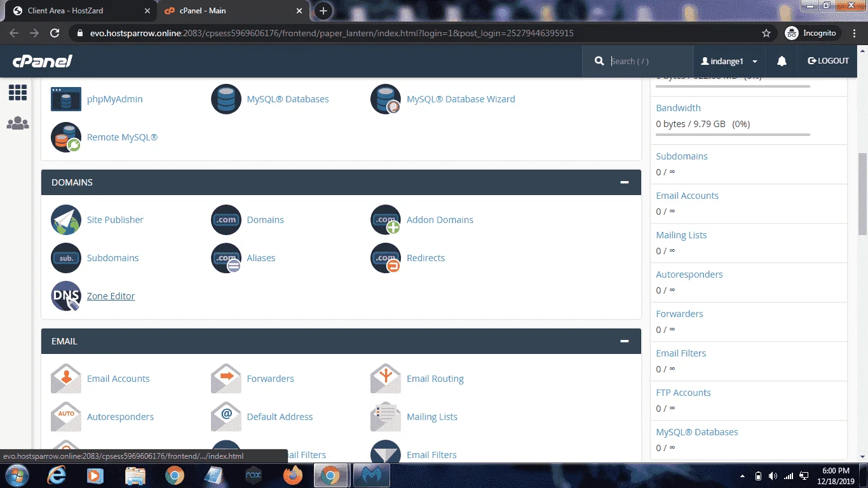Click the Autoresponders statistics link
868x488 pixels.
pyautogui.click(x=689, y=274)
